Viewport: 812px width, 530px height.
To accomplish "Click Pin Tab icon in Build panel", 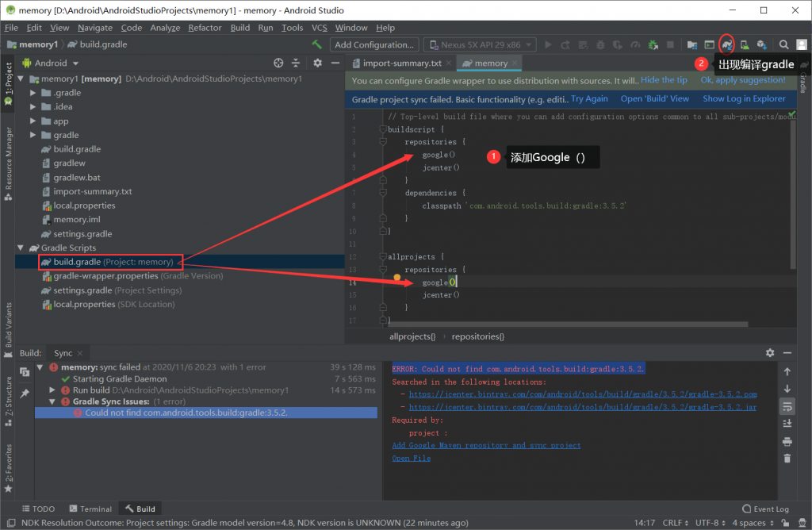I will (x=25, y=394).
